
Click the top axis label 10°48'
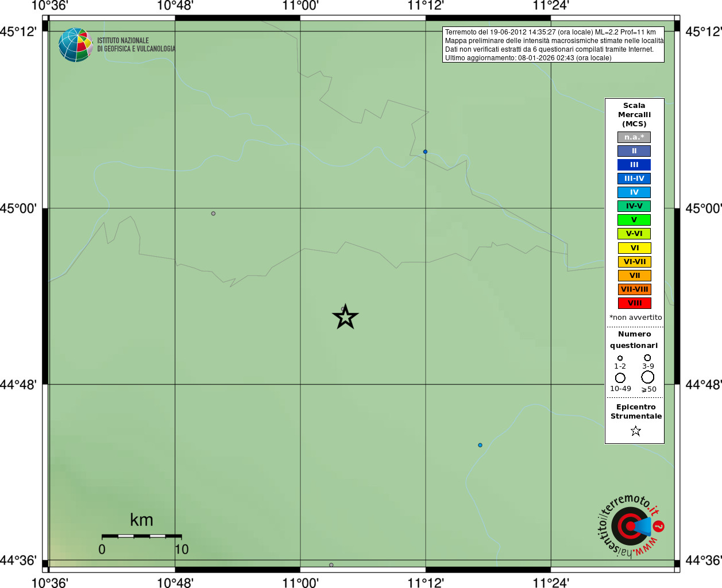pyautogui.click(x=175, y=6)
